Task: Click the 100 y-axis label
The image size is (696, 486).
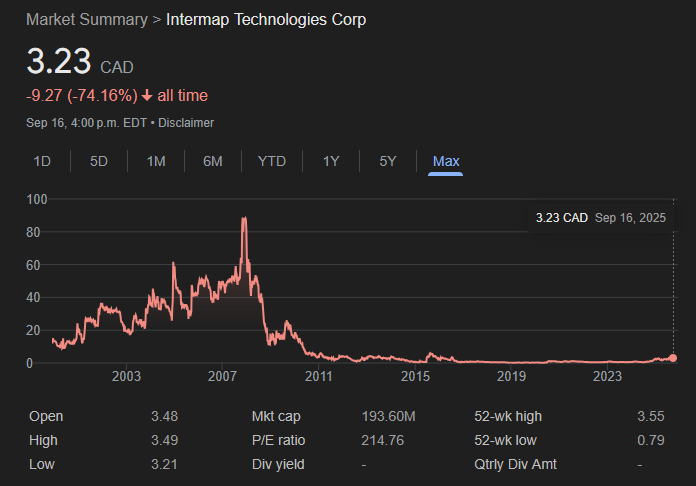Action: pos(37,199)
